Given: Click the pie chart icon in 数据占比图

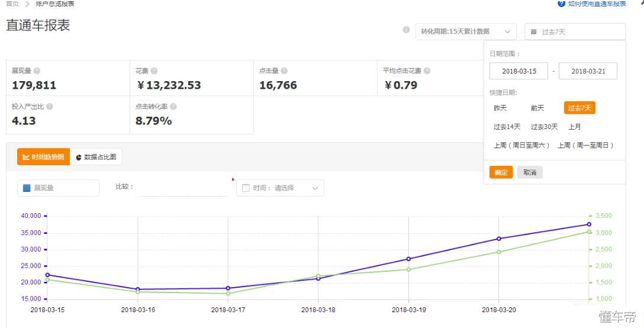Looking at the screenshot, I should pos(79,157).
